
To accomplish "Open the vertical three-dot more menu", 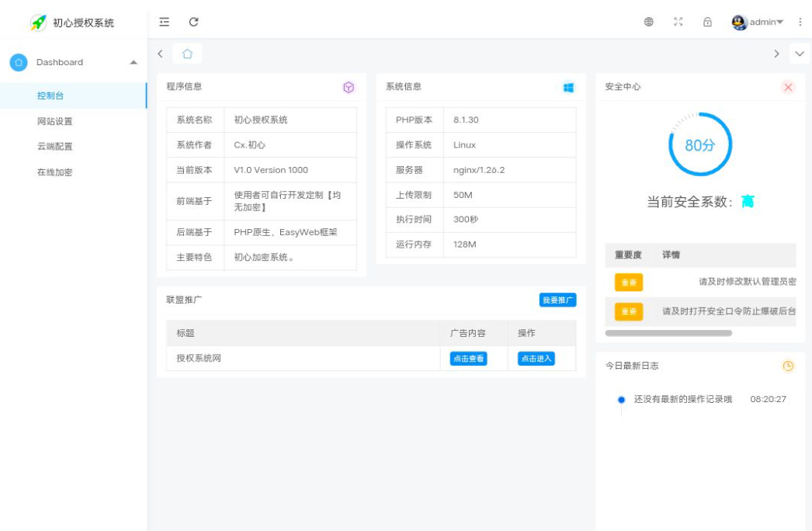I will pyautogui.click(x=800, y=22).
